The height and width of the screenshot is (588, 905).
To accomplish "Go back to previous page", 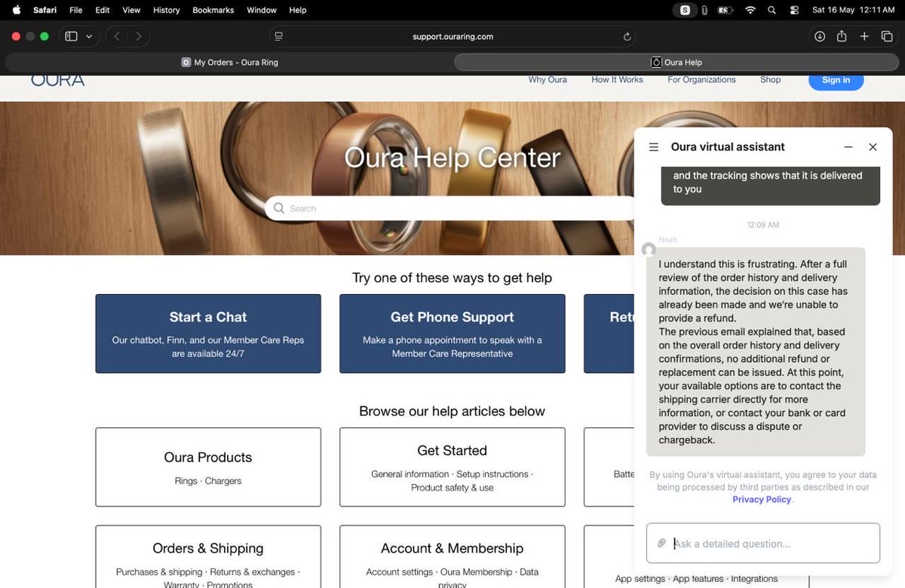I will click(x=117, y=36).
